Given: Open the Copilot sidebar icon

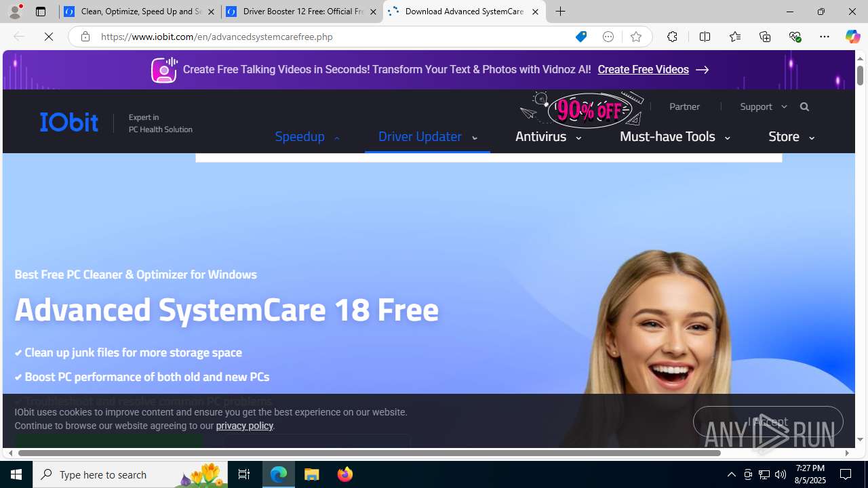Looking at the screenshot, I should [852, 37].
